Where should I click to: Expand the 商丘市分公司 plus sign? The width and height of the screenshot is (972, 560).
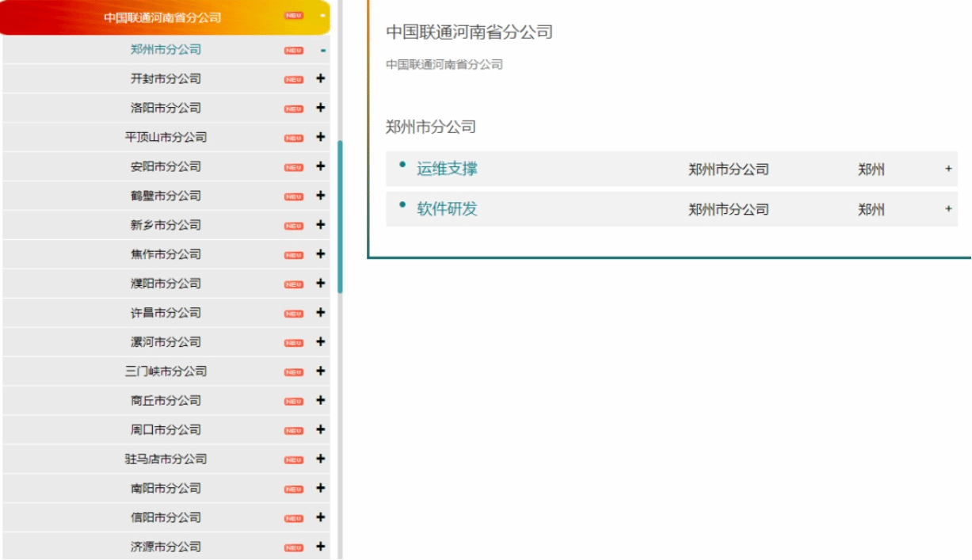pyautogui.click(x=321, y=401)
